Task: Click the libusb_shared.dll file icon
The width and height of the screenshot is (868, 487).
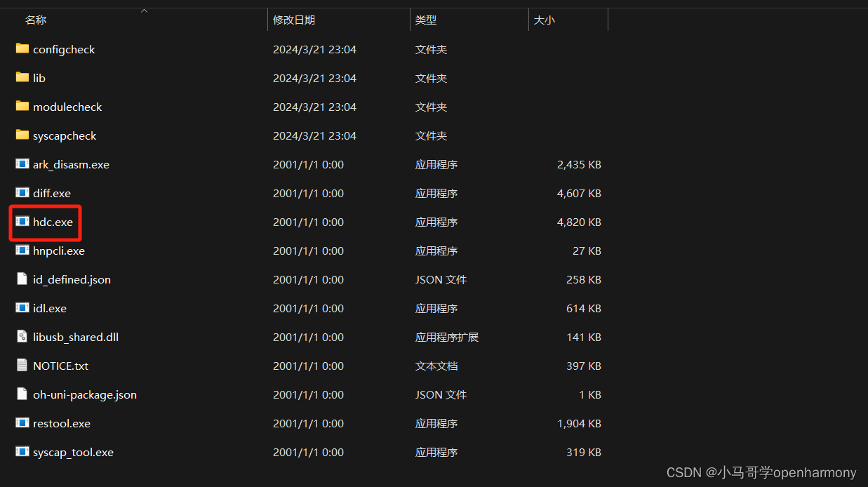Action: pos(22,337)
